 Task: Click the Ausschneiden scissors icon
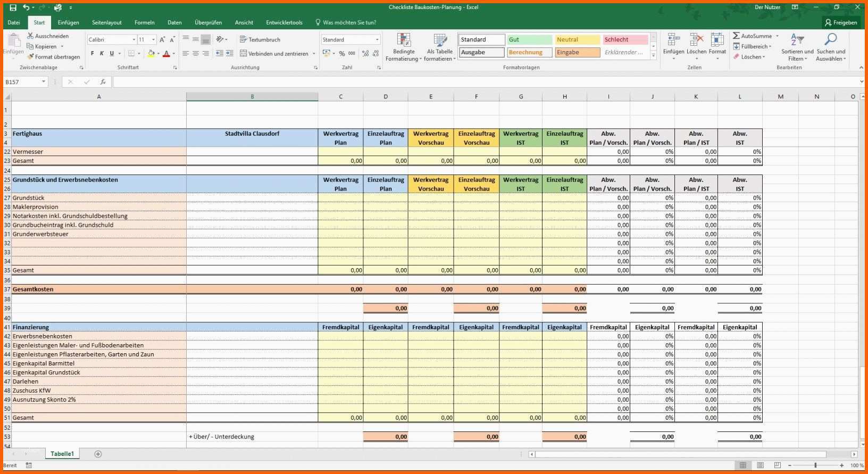(x=30, y=36)
